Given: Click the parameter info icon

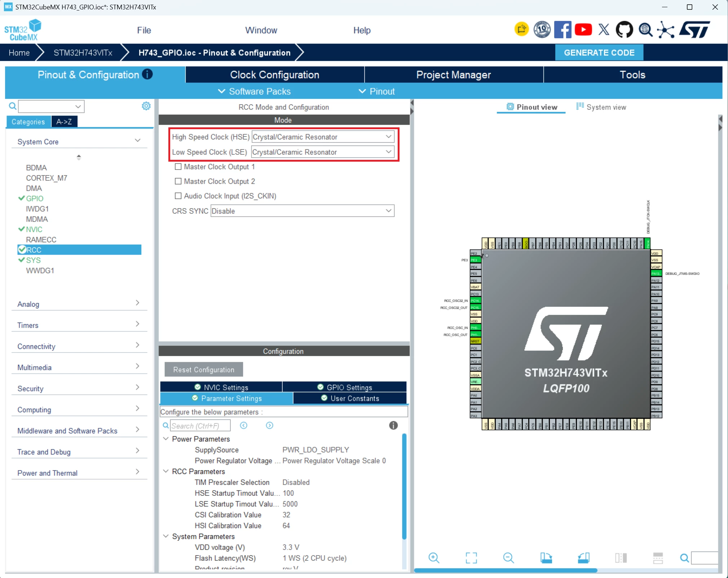Looking at the screenshot, I should 393,425.
